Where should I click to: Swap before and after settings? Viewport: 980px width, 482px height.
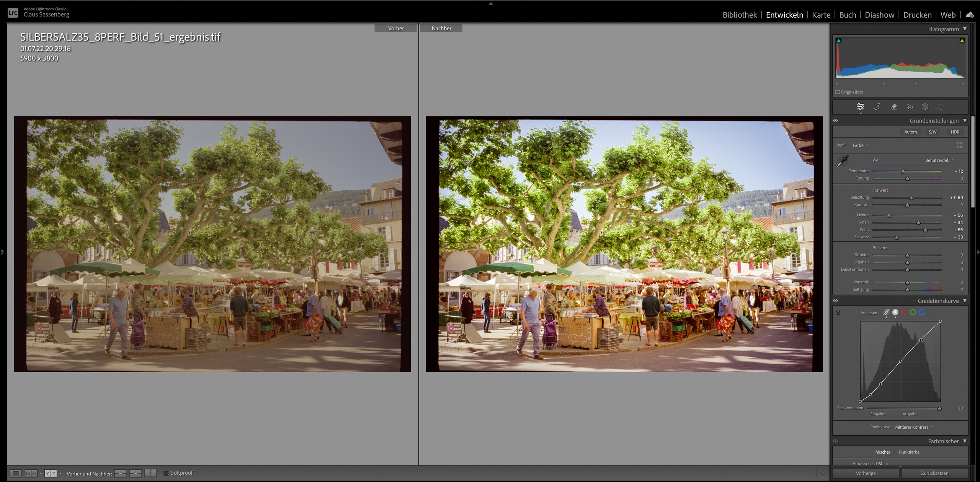coord(150,473)
